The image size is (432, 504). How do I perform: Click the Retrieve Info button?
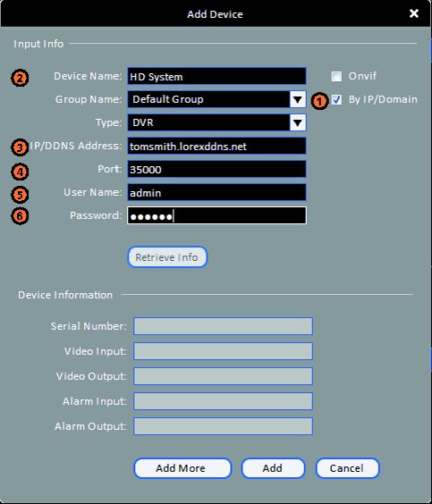tap(167, 257)
